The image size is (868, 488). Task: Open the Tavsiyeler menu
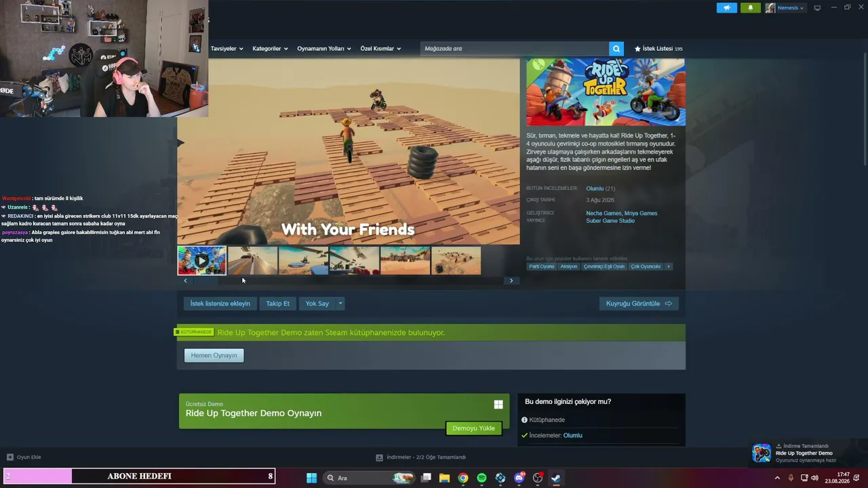pos(226,49)
